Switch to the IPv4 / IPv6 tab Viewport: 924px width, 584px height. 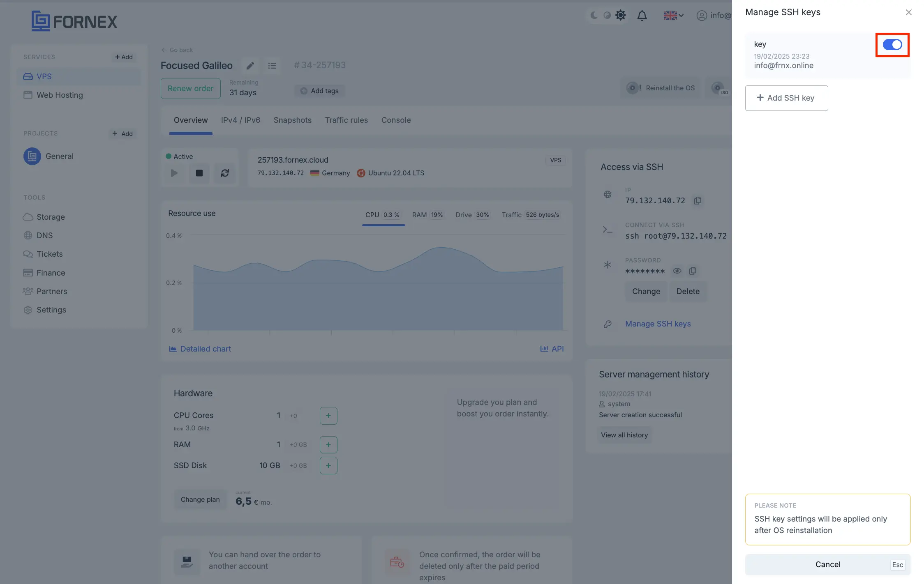tap(240, 120)
